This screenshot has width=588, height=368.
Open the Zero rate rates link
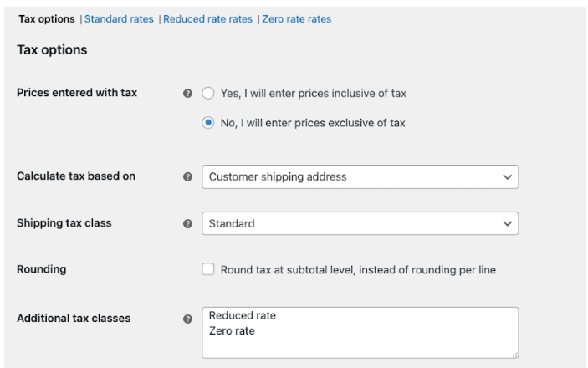(x=296, y=19)
